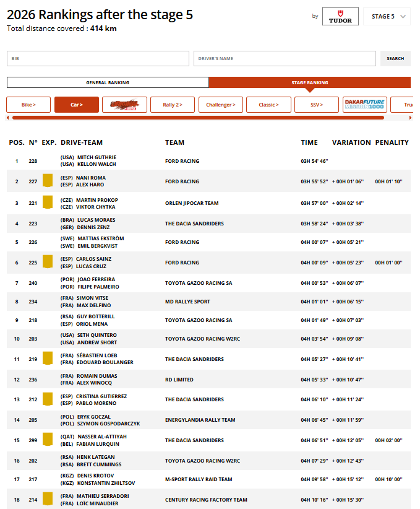Click yellow marker beside Martin Prokop
Image resolution: width=420 pixels, height=509 pixels.
pos(48,202)
